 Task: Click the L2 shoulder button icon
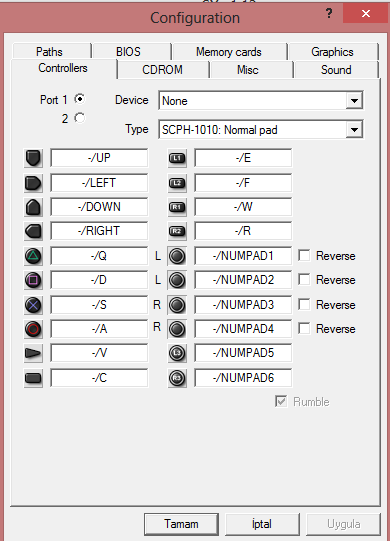[177, 183]
